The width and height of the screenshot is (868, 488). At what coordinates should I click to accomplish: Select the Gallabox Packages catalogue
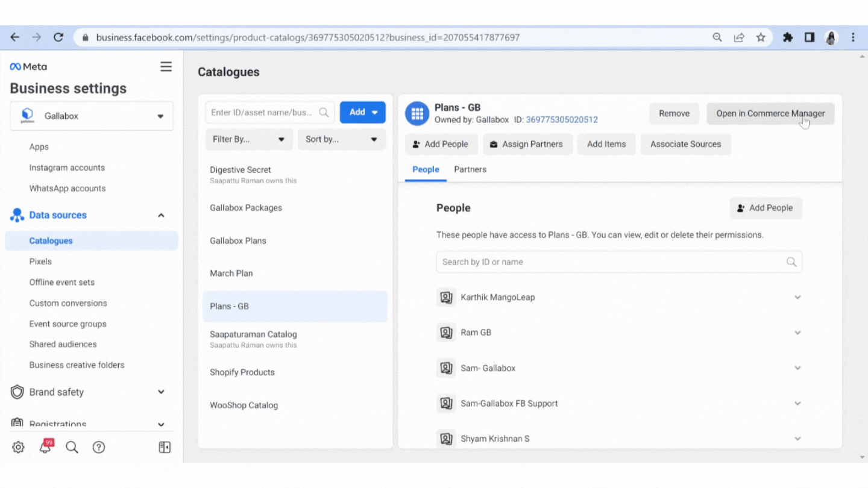click(x=295, y=208)
